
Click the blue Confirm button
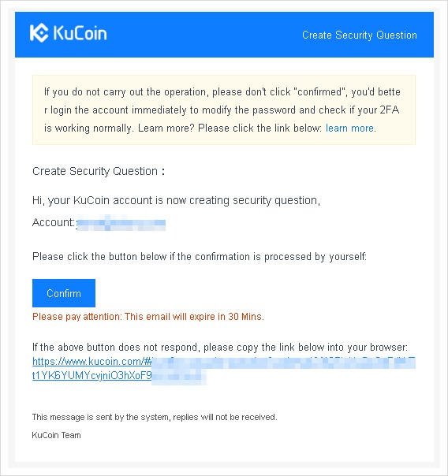point(64,293)
